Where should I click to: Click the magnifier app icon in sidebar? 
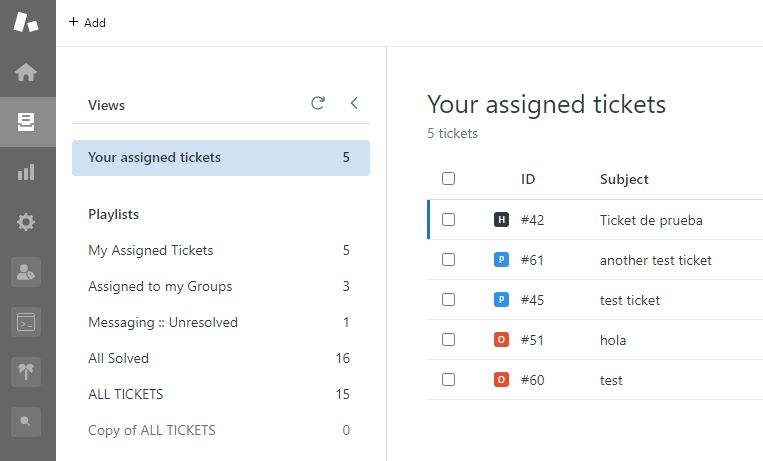click(27, 422)
